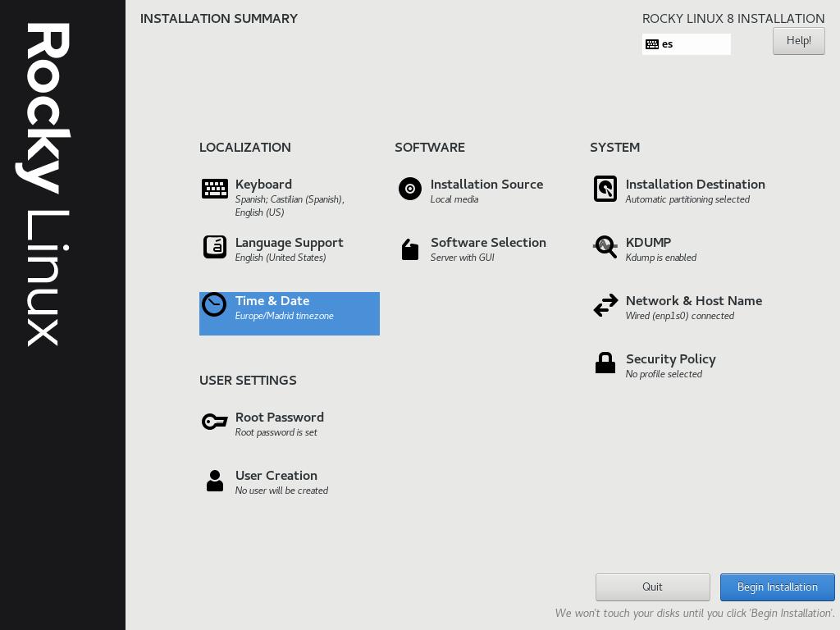Open Root Password title
The image size is (840, 630).
coord(280,418)
